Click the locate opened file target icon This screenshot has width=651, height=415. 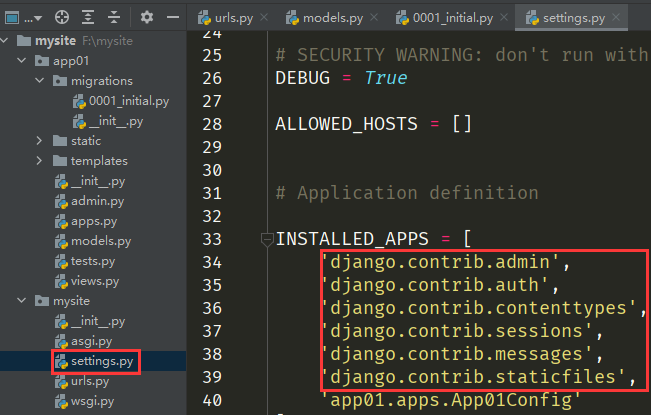point(62,17)
